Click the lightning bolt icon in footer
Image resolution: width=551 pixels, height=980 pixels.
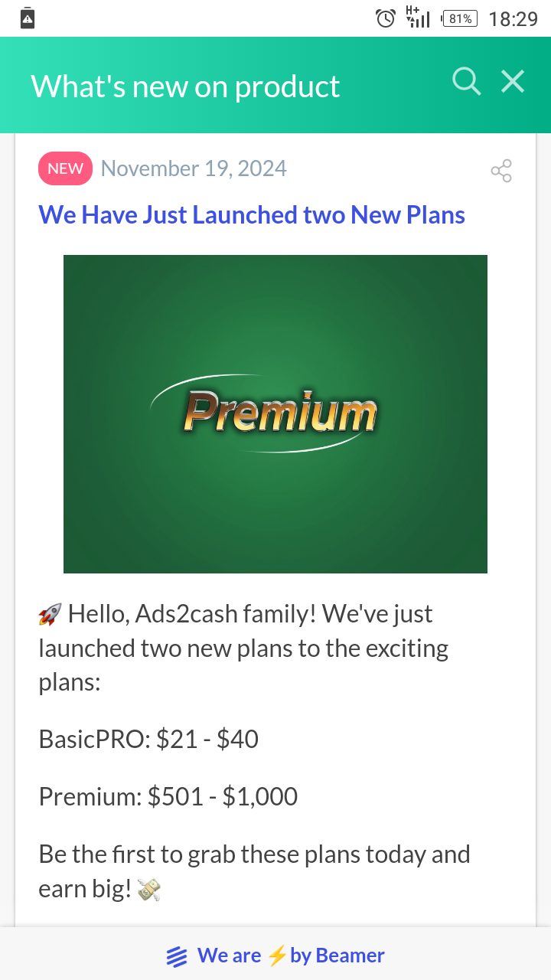tap(277, 955)
